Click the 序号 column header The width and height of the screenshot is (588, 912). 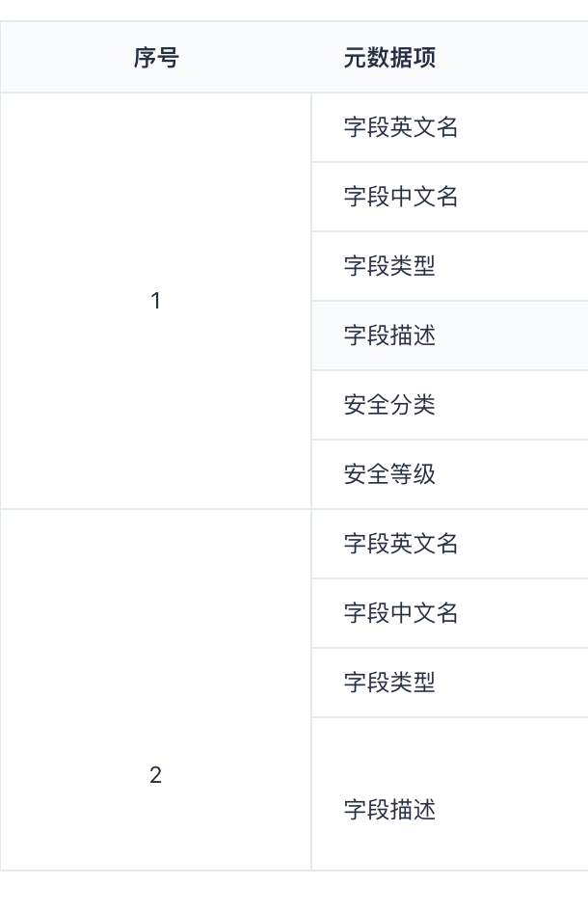(156, 58)
